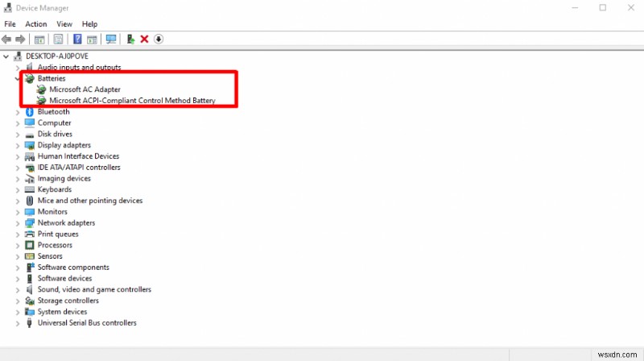Select Microsoft ACPI-Compliant Control Method Battery
This screenshot has height=361, width=644.
coord(132,101)
